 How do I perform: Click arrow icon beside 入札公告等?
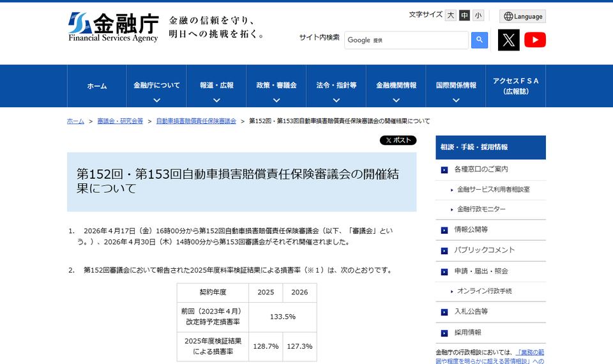444,312
